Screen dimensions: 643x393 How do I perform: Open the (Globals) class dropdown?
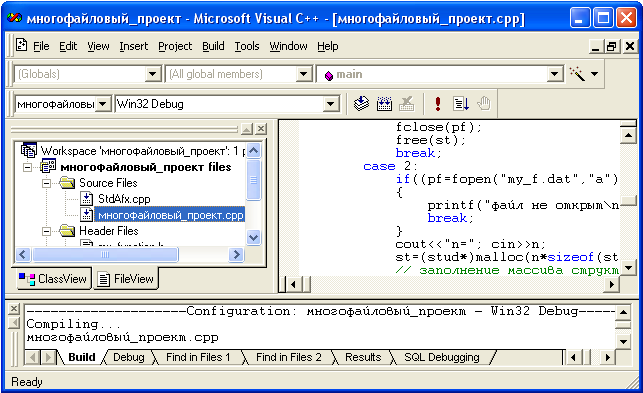[x=152, y=74]
